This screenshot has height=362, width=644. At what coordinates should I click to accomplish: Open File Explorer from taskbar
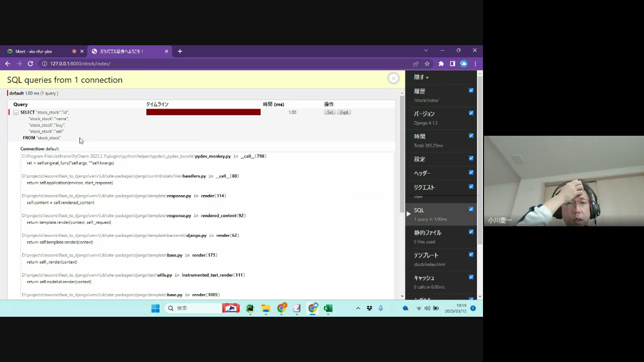coord(266,308)
